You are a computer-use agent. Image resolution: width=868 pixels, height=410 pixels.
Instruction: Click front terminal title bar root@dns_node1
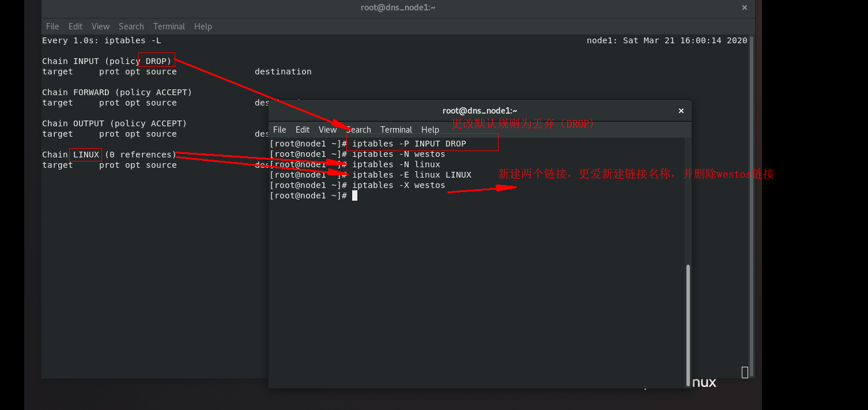[480, 111]
